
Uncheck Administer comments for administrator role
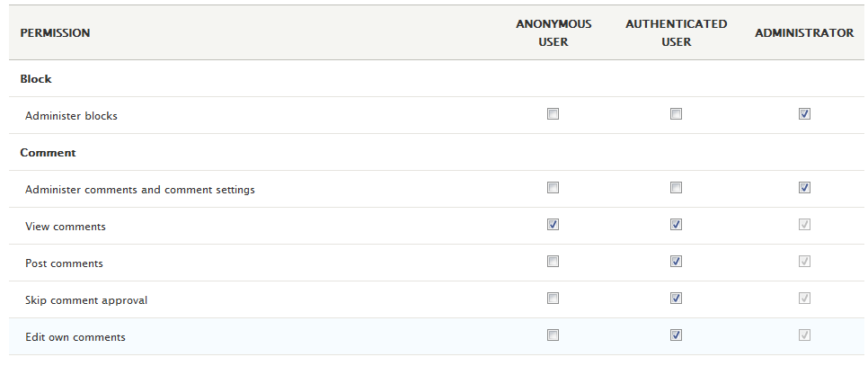point(804,188)
